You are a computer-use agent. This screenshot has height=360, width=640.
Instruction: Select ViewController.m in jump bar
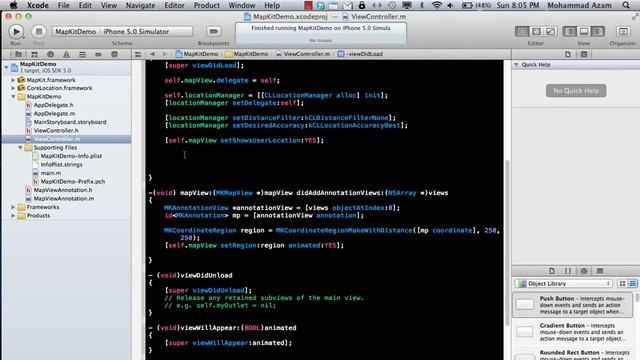pyautogui.click(x=303, y=54)
